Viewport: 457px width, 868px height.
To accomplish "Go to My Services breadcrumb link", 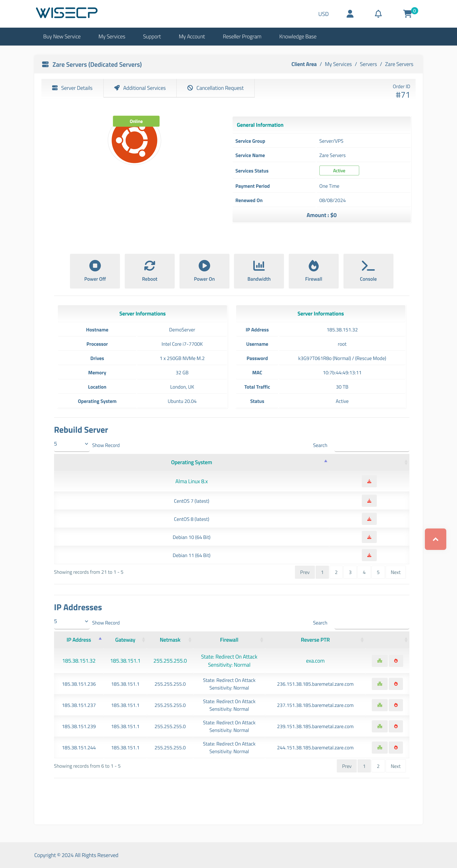I will point(338,64).
